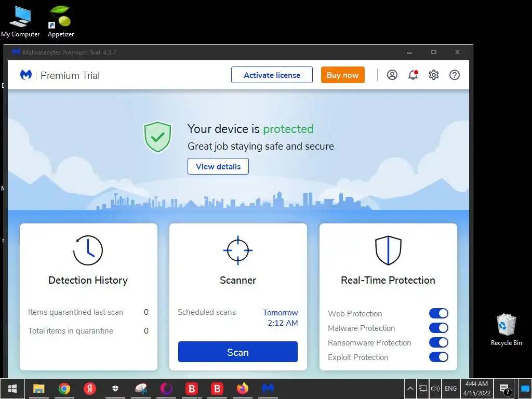This screenshot has width=532, height=399.
Task: Click the ENG language indicator
Action: coord(450,389)
